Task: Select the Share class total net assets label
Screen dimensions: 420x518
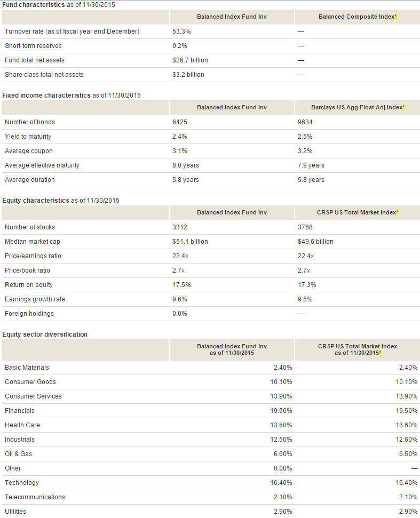Action: [x=44, y=75]
